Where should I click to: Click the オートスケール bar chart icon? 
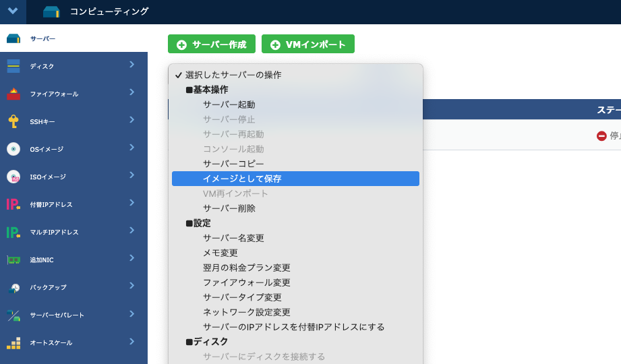(13, 343)
